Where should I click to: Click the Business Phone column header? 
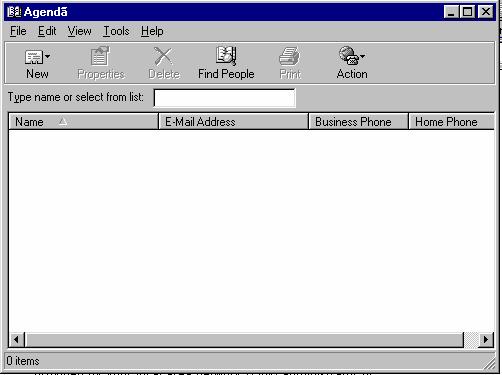358,122
